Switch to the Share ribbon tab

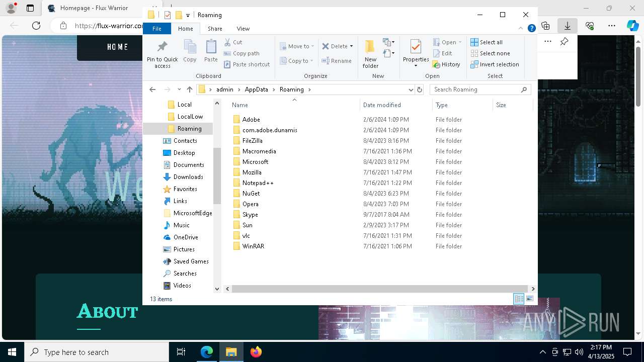click(x=215, y=29)
